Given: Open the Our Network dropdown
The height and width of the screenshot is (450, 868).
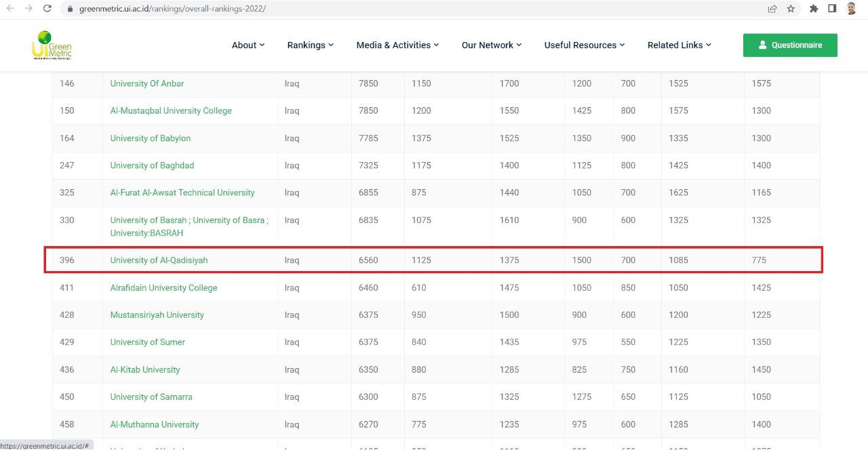Looking at the screenshot, I should [492, 45].
